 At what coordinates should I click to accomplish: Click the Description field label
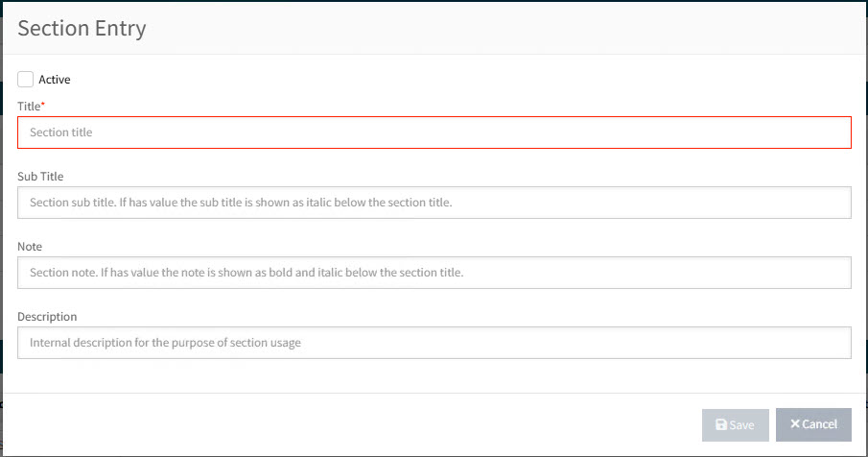click(x=47, y=317)
